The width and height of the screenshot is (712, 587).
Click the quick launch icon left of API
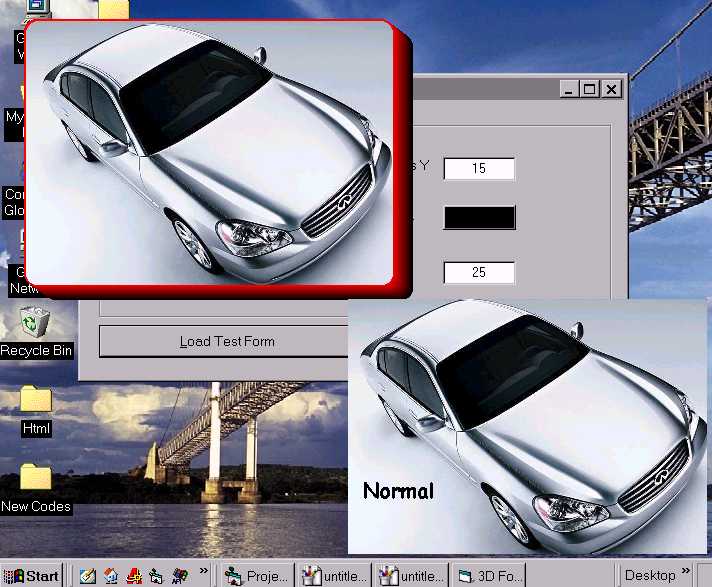[x=156, y=576]
